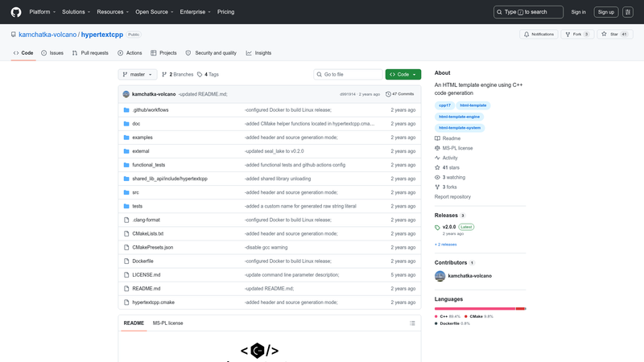Image resolution: width=644 pixels, height=362 pixels.
Task: Expand the Enterprise menu
Action: (195, 12)
